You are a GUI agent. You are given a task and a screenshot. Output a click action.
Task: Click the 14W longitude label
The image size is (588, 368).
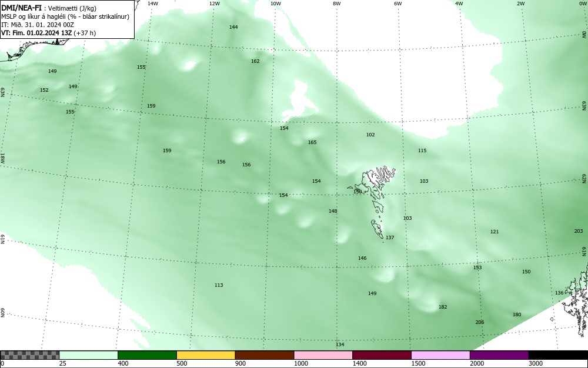[x=153, y=4]
